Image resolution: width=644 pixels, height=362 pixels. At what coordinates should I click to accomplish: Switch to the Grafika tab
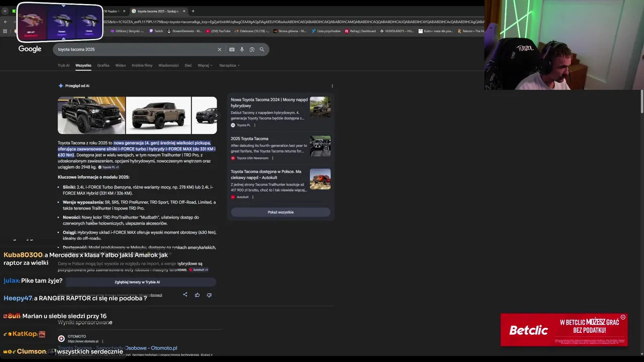click(103, 65)
